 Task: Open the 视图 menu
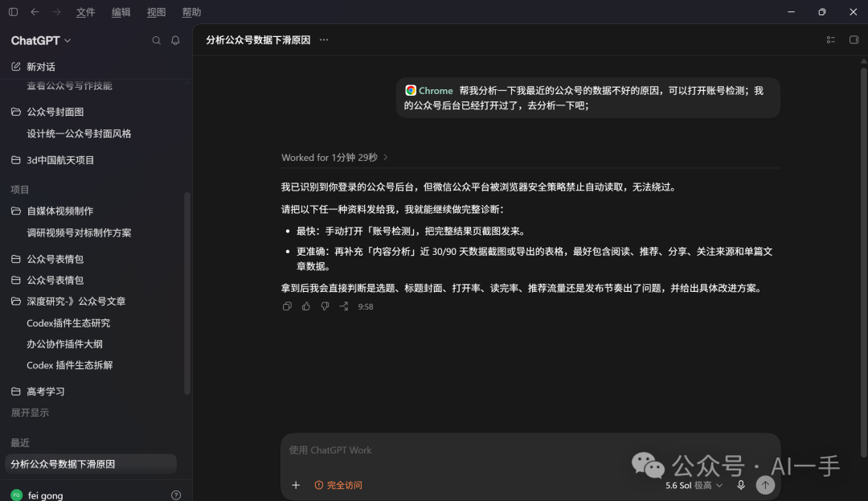point(156,12)
